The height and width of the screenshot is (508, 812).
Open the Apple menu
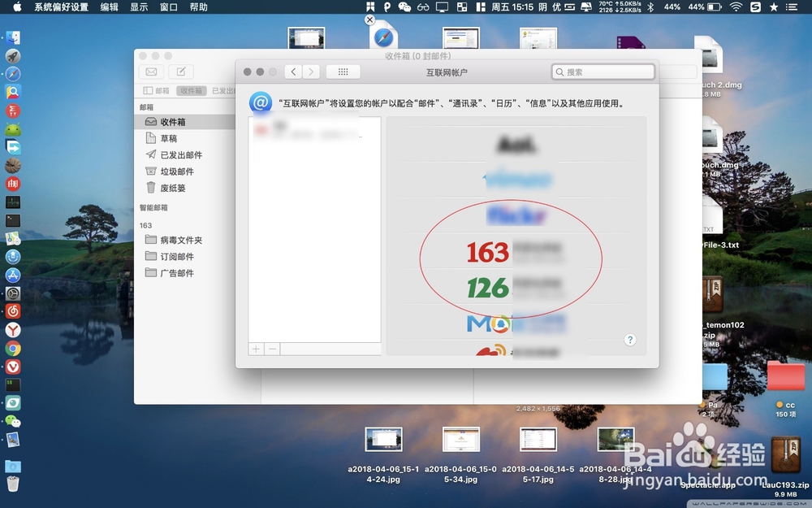[x=16, y=7]
